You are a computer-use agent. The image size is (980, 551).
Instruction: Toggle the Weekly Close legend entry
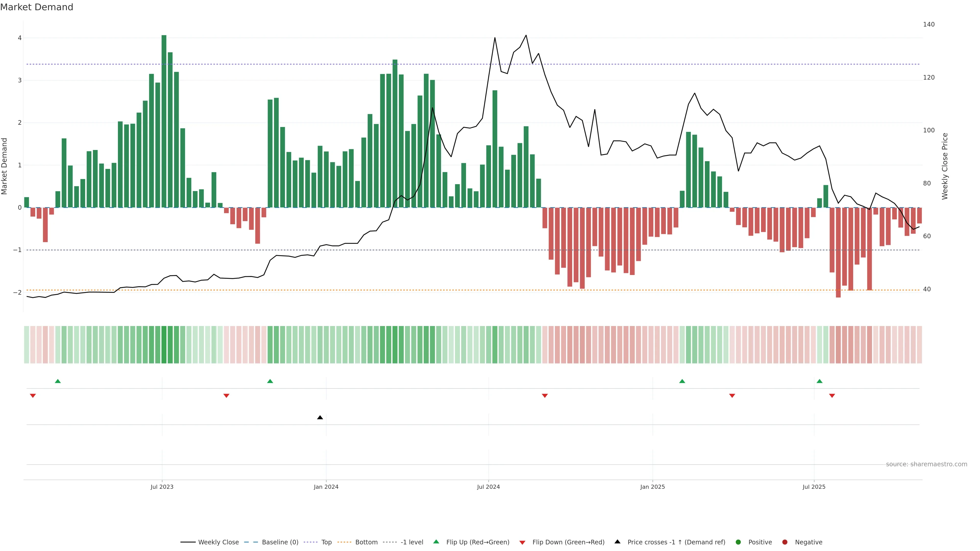coord(218,542)
